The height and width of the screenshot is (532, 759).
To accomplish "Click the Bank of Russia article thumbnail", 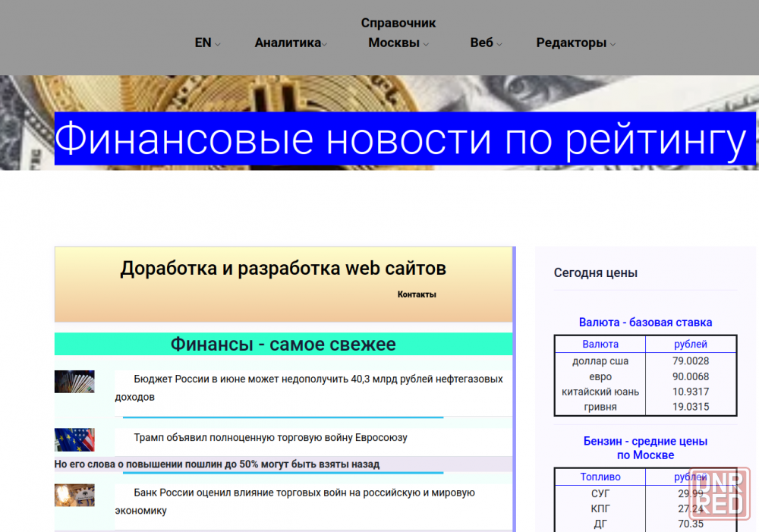I will (74, 496).
